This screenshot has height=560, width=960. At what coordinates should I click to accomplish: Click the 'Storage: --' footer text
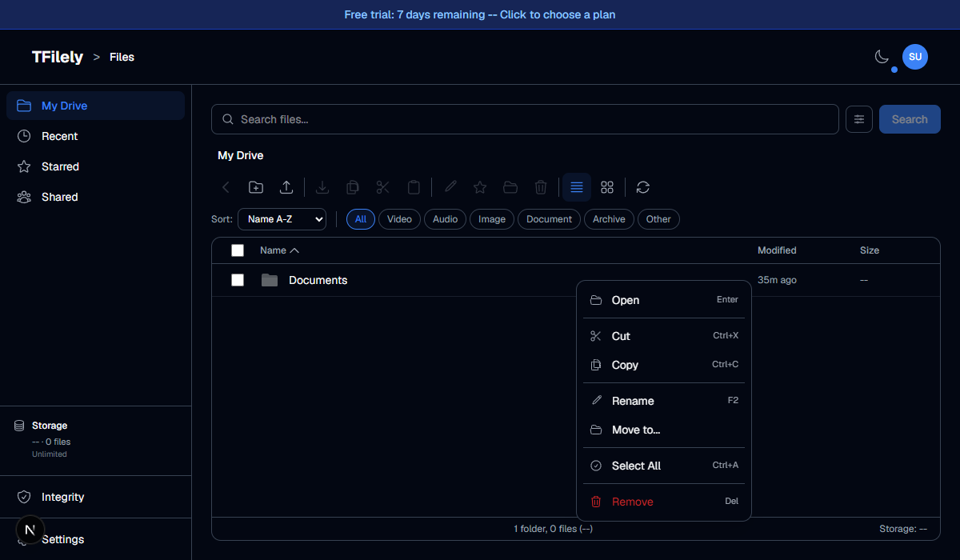pos(902,529)
